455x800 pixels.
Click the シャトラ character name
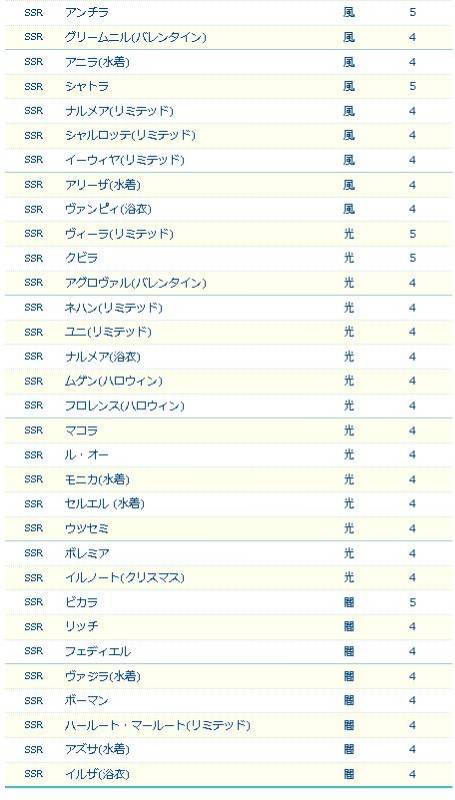pyautogui.click(x=87, y=86)
